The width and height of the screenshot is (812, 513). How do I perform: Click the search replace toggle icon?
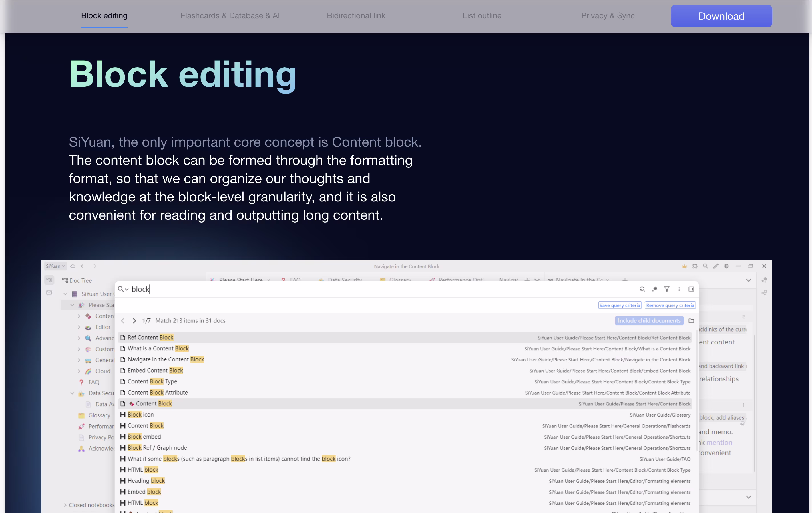pyautogui.click(x=642, y=289)
